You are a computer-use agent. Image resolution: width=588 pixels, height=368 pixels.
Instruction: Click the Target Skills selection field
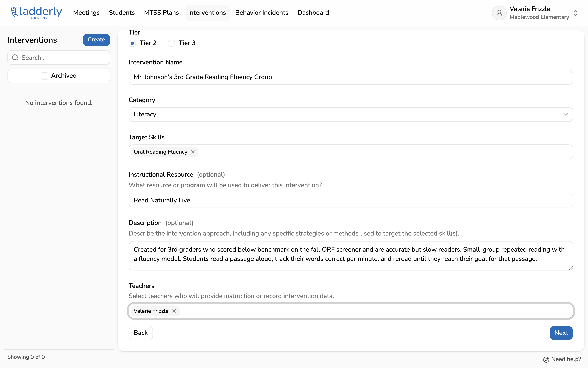[351, 152]
